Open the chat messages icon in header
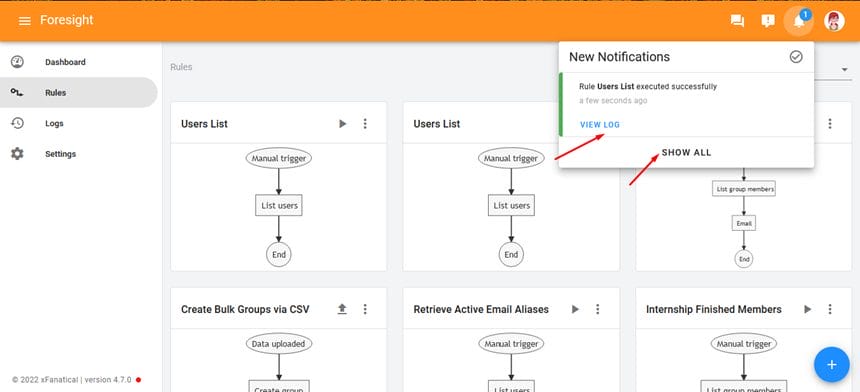Image resolution: width=860 pixels, height=392 pixels. coord(738,21)
